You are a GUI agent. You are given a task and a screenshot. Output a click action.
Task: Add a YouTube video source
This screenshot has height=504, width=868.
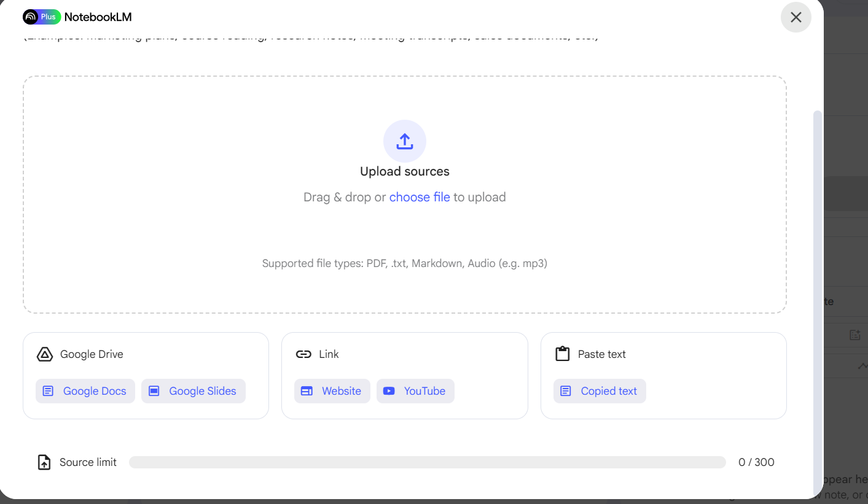[415, 391]
